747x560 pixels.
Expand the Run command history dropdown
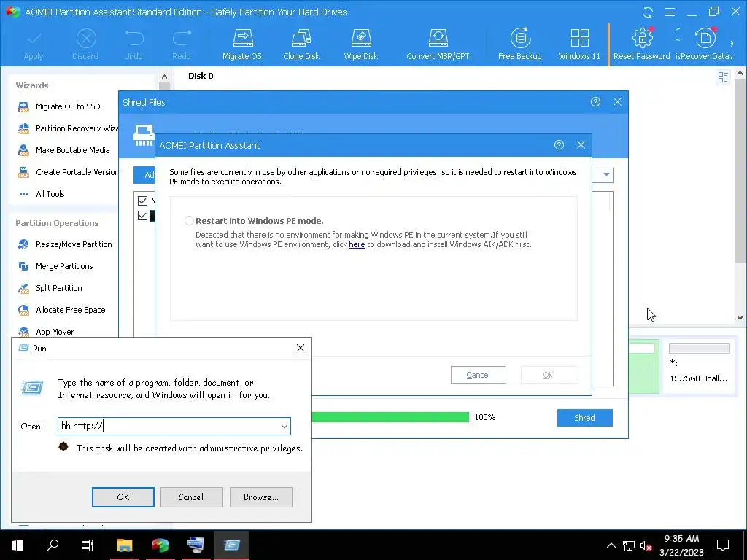coord(285,426)
